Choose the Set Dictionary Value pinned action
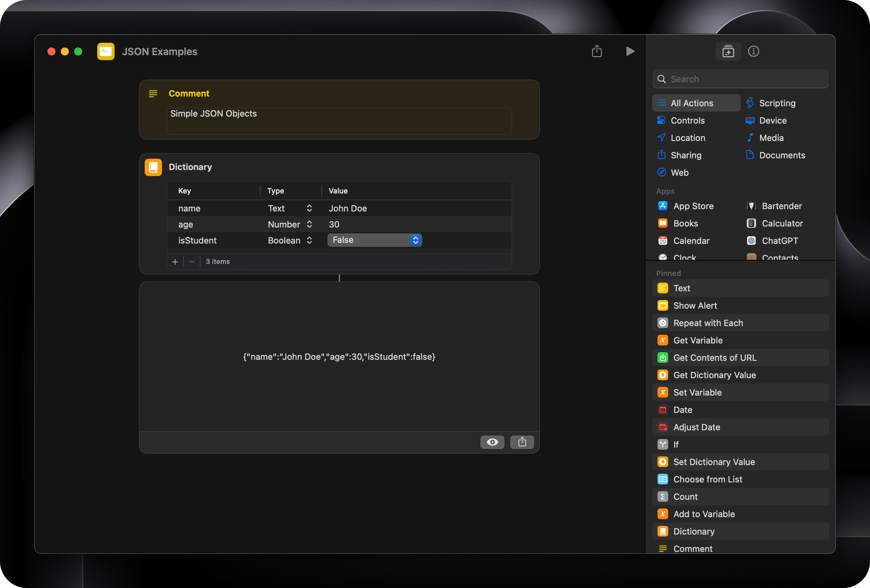This screenshot has width=870, height=588. (714, 462)
